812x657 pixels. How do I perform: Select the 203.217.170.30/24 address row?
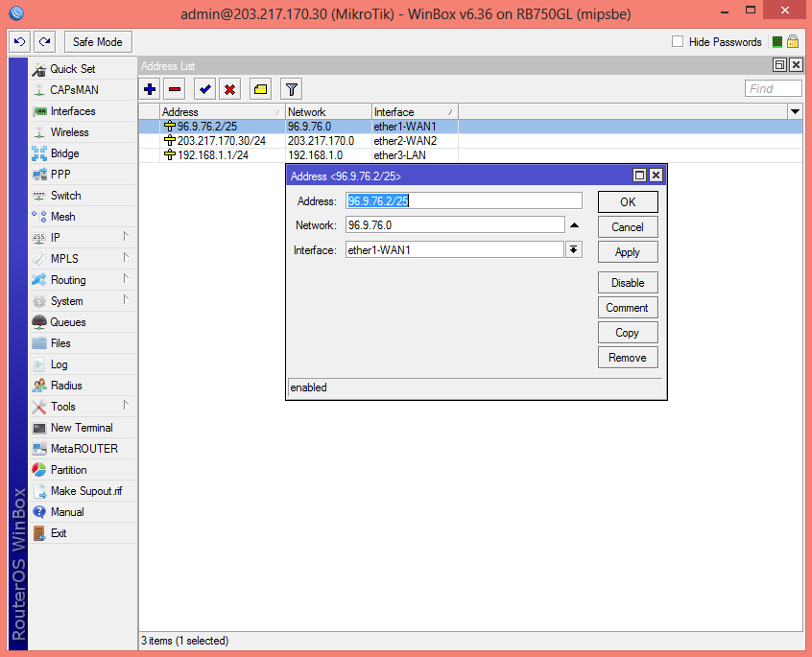click(x=470, y=141)
